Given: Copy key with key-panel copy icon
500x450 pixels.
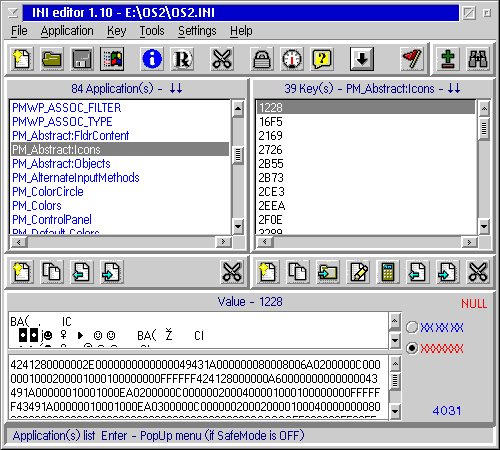Looking at the screenshot, I should pyautogui.click(x=298, y=272).
